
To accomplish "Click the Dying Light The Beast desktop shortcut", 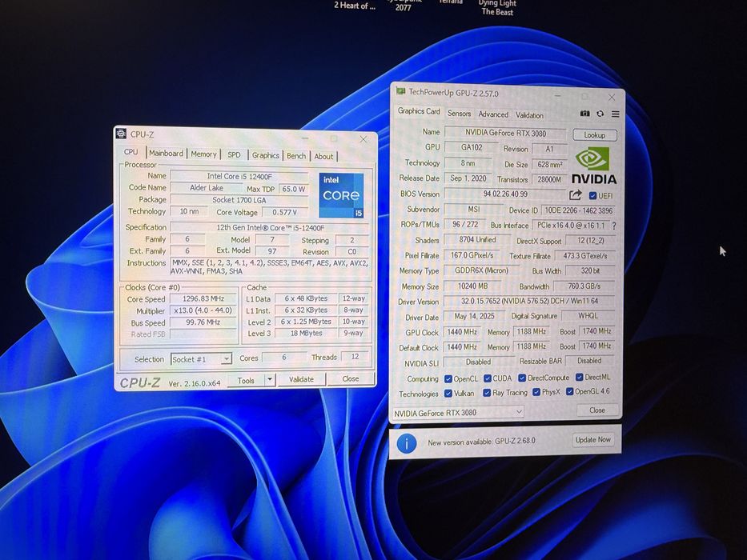I will [497, 7].
